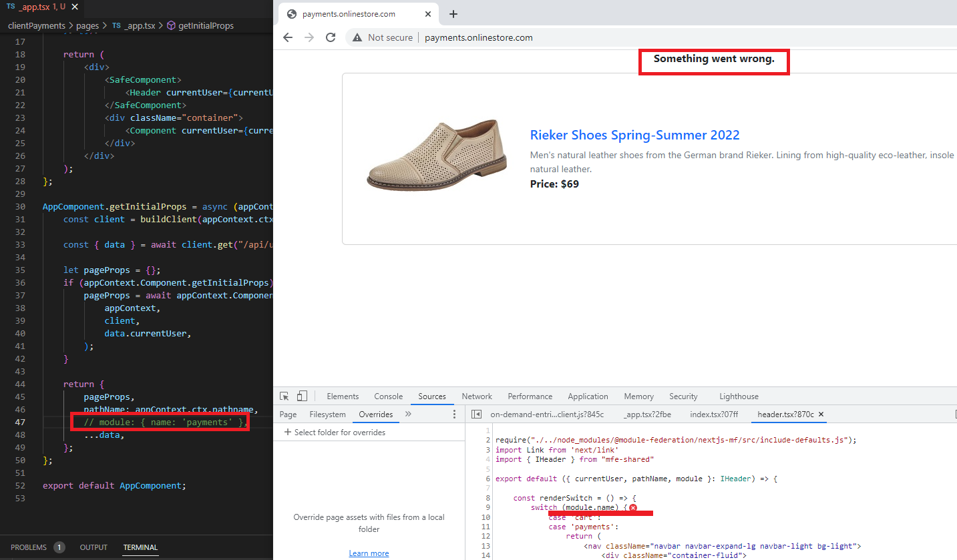
Task: Hide the Sources navigator sidebar
Action: 476,414
